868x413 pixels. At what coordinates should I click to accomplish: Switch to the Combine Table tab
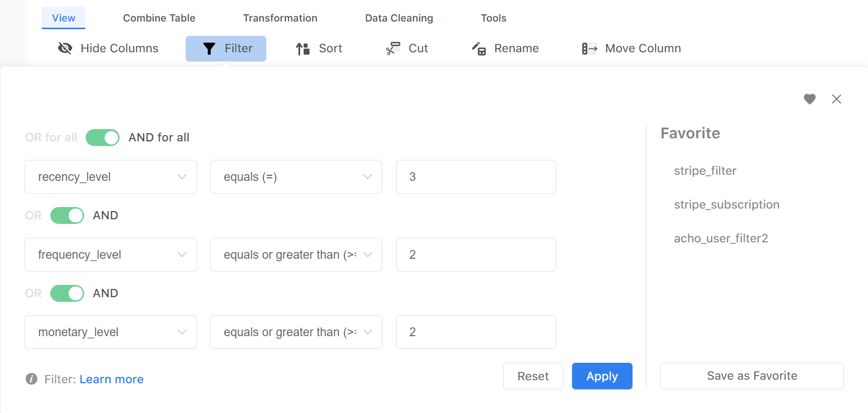[x=159, y=18]
